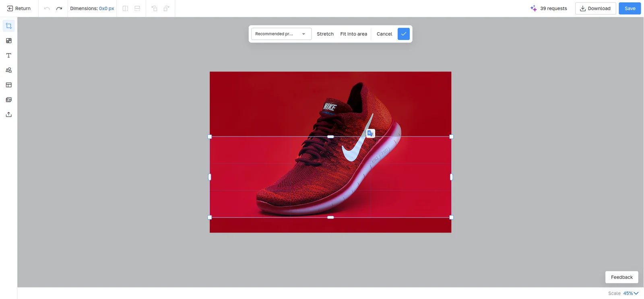The width and height of the screenshot is (644, 299).
Task: Confirm crop with the blue checkmark
Action: click(404, 34)
